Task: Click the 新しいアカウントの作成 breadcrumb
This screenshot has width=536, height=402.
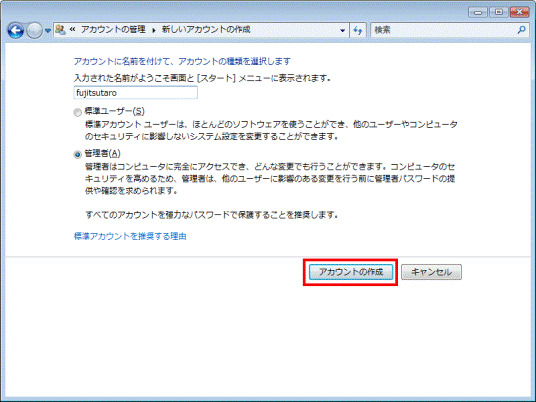Action: click(206, 30)
